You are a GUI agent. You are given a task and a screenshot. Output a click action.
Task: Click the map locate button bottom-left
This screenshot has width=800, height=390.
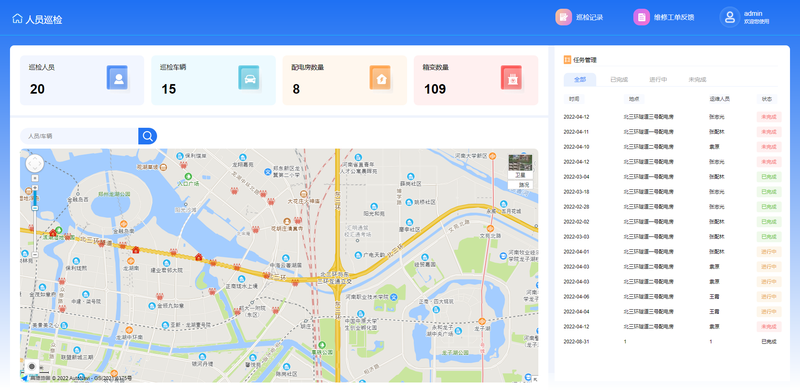click(x=32, y=367)
